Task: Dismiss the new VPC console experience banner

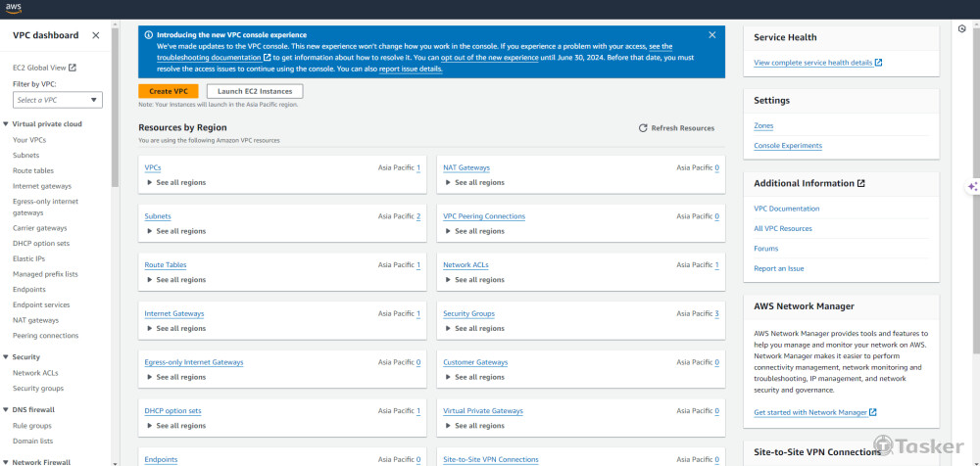Action: 712,34
